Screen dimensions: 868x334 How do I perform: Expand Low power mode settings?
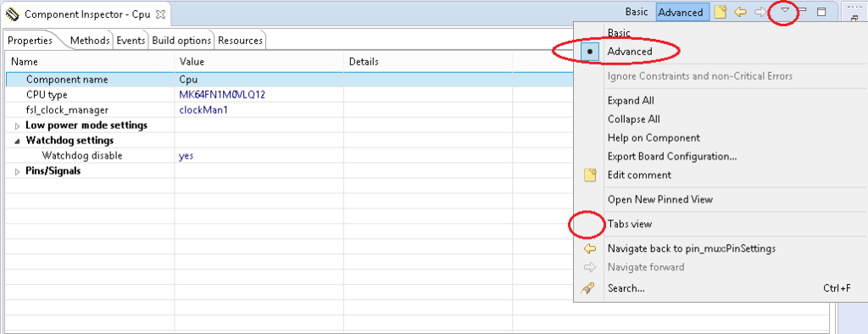coord(18,125)
